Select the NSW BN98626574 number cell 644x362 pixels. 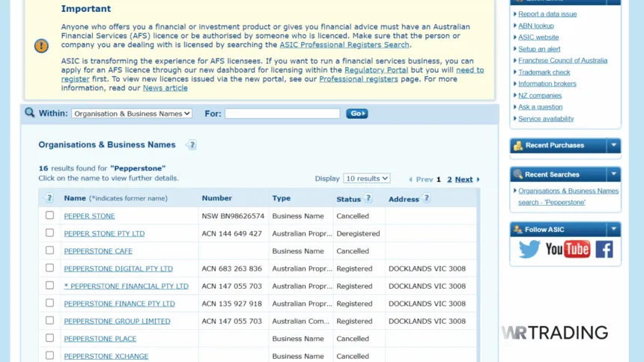233,216
